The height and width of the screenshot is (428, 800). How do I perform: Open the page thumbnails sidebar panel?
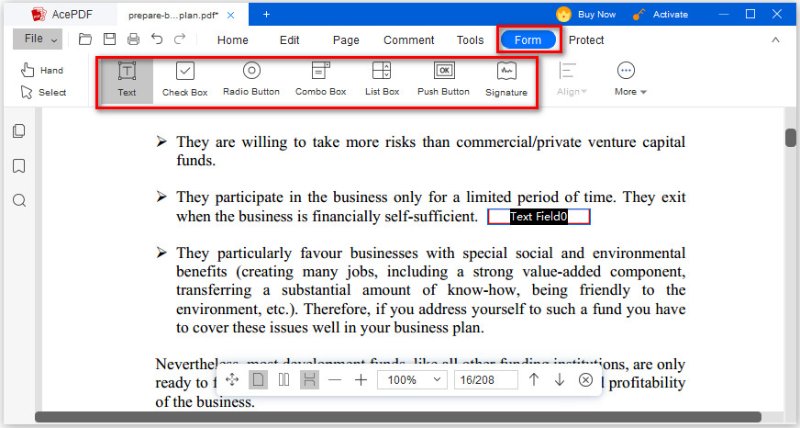(x=19, y=131)
